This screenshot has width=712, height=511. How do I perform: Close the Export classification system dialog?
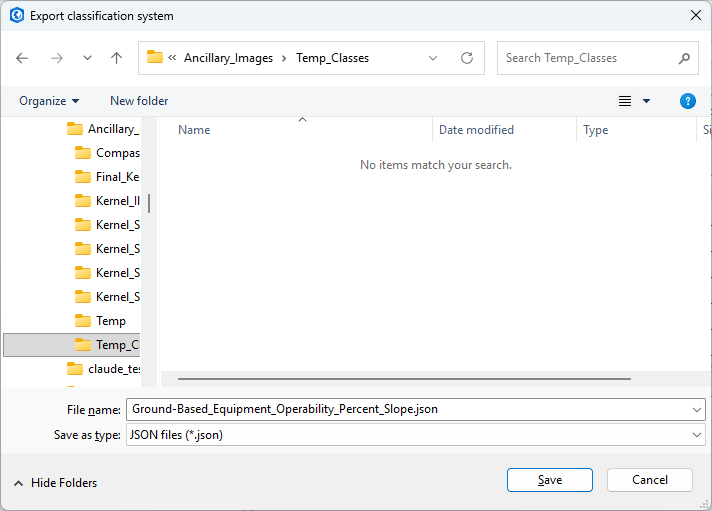(x=696, y=15)
